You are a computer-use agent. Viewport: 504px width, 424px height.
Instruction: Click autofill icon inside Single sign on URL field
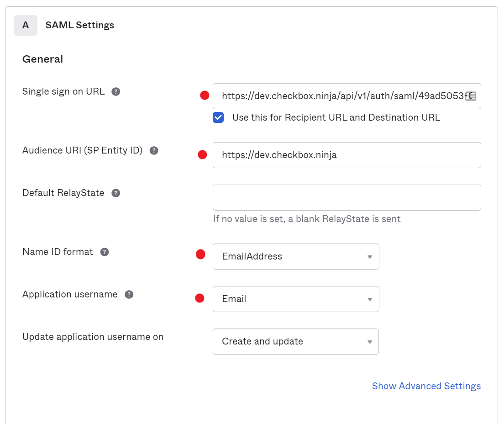tap(471, 96)
